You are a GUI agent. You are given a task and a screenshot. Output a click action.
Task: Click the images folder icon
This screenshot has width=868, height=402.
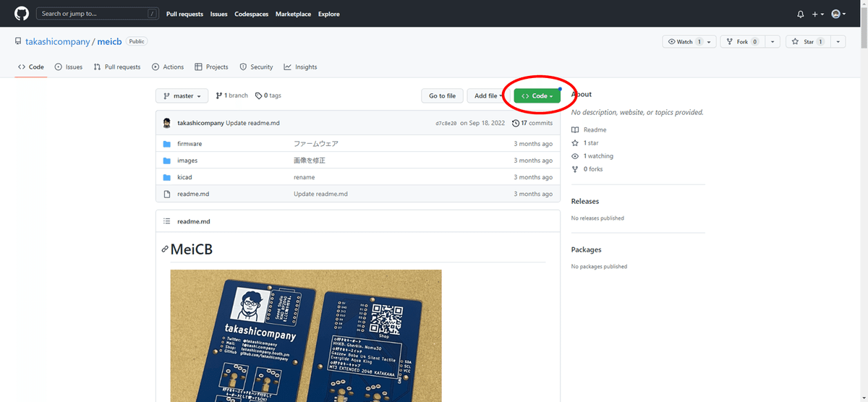click(x=167, y=161)
